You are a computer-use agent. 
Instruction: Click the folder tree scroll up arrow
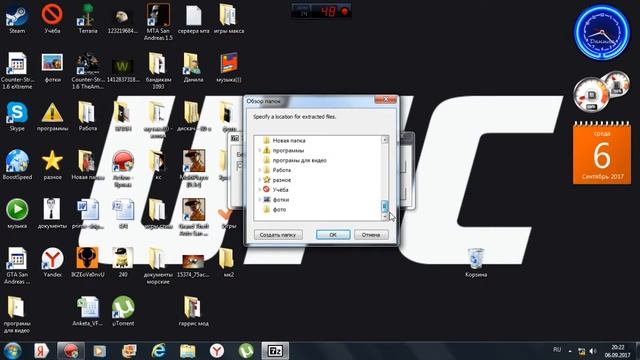pyautogui.click(x=384, y=140)
